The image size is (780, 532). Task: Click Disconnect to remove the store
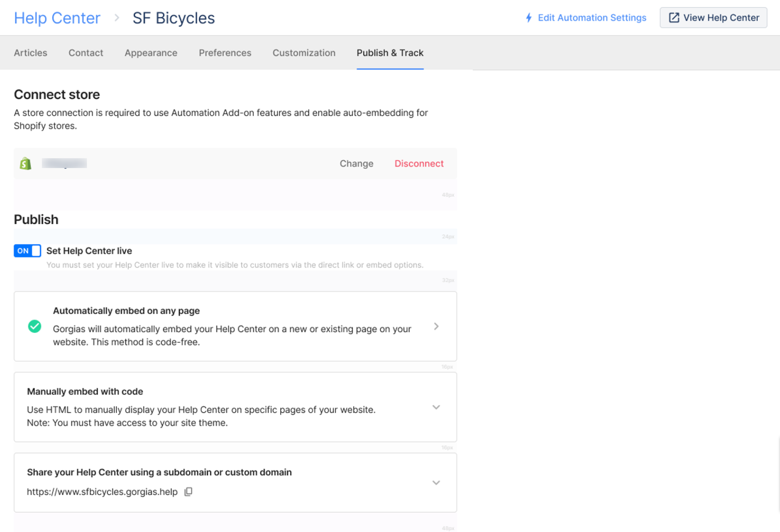coord(419,164)
